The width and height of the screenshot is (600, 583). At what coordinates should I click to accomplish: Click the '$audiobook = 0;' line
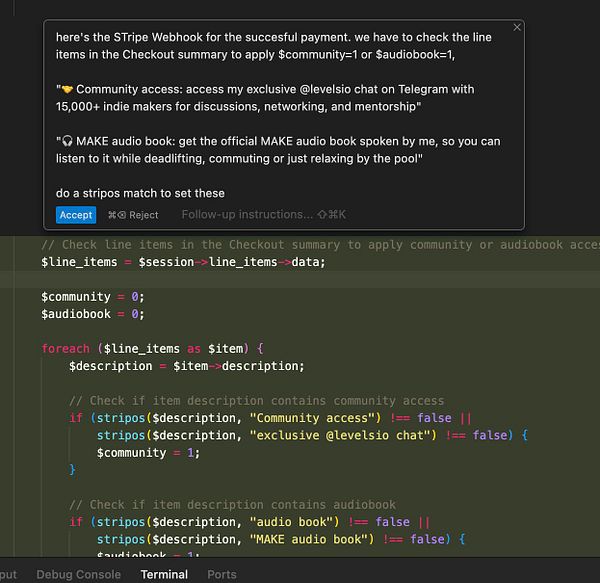93,314
